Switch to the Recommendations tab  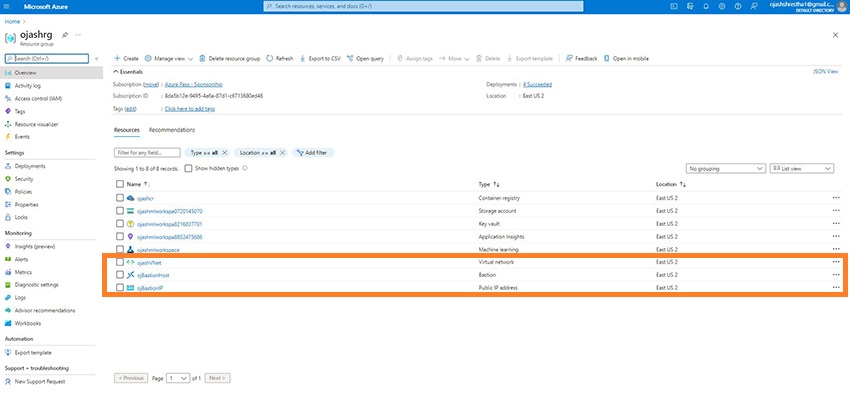(172, 130)
